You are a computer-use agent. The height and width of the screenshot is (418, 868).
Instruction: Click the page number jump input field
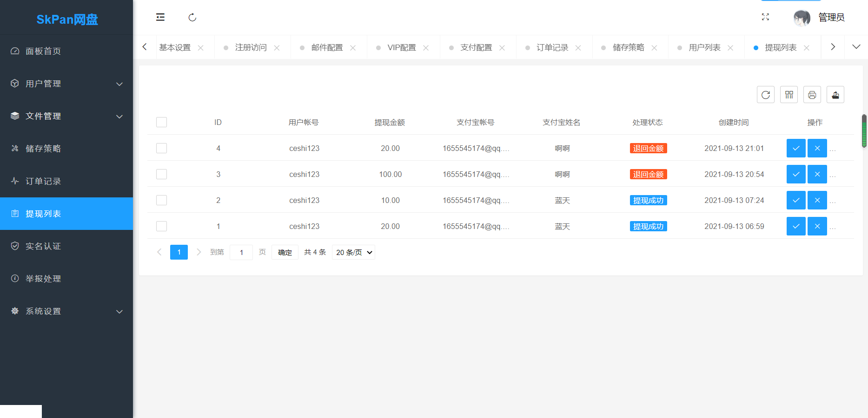pyautogui.click(x=241, y=252)
